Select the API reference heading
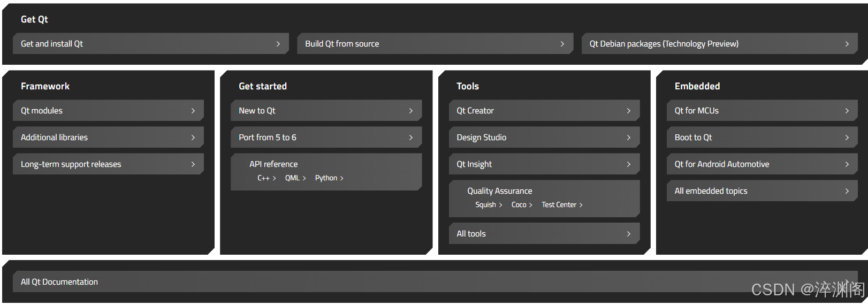The image size is (868, 305). pos(273,164)
